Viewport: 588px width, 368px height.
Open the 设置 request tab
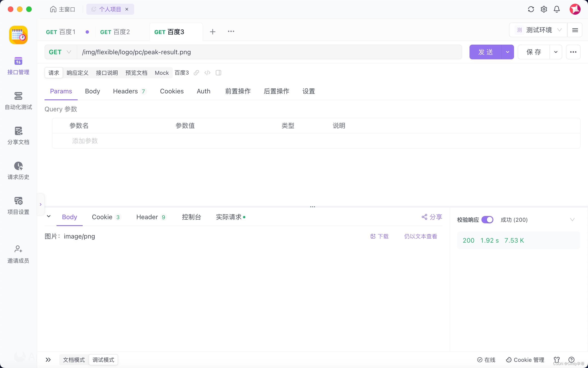click(308, 91)
